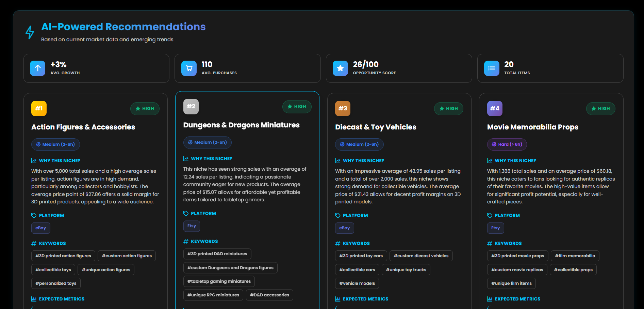Click the chart icon beside EXPECTED METRICS on Diecast card

(337, 299)
